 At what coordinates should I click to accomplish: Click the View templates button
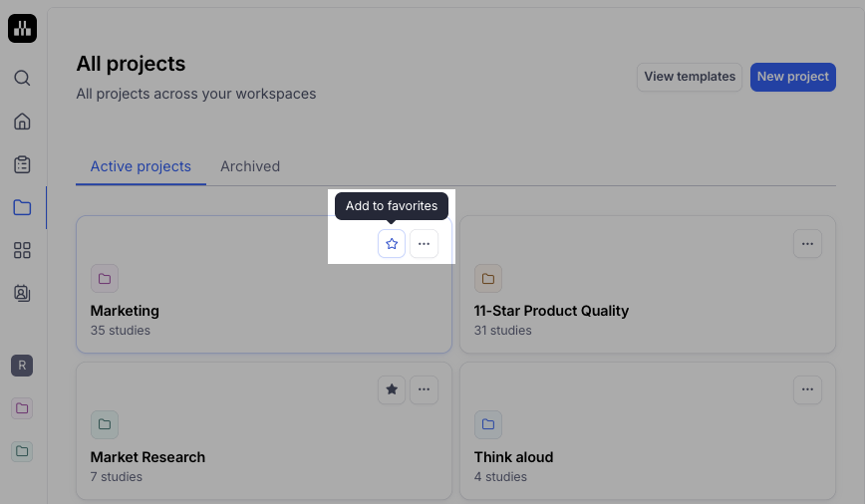pos(690,77)
